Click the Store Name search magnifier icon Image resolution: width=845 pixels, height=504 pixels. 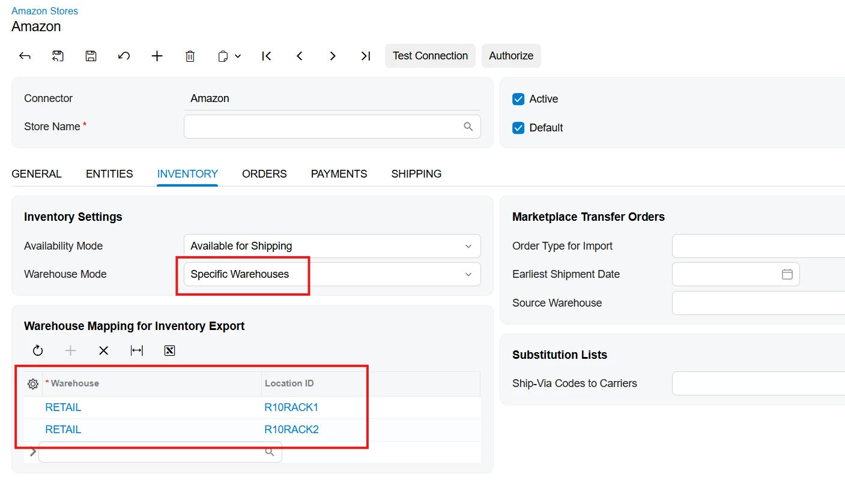[468, 127]
